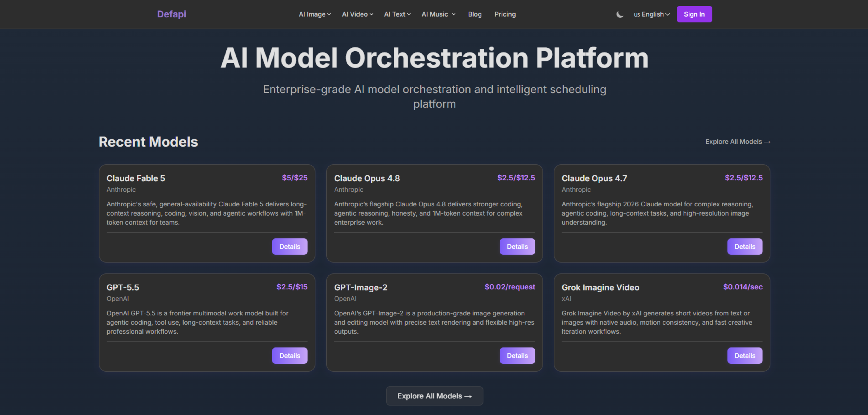Image resolution: width=868 pixels, height=415 pixels.
Task: Click the Claude Opus 4.8 description text
Action: (x=428, y=213)
